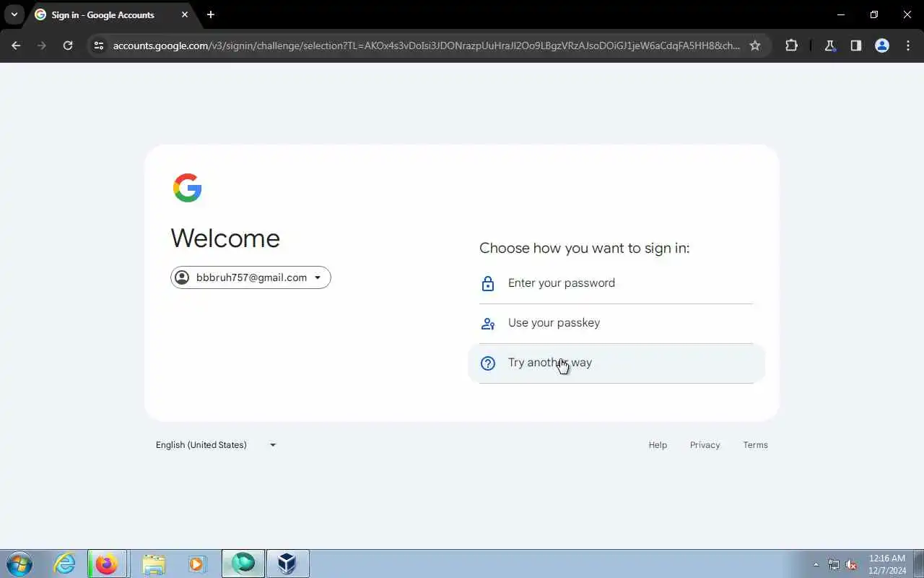Open the Help link
The image size is (924, 578).
[x=658, y=445]
